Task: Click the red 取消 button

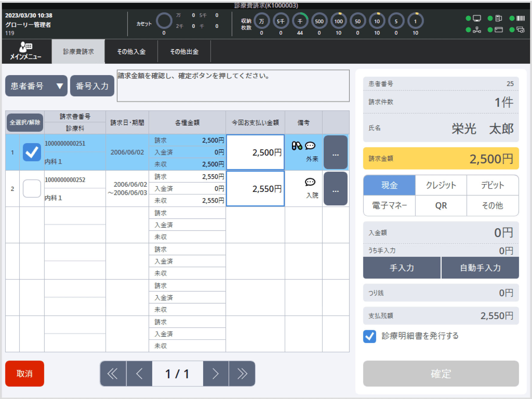Action: pyautogui.click(x=25, y=374)
